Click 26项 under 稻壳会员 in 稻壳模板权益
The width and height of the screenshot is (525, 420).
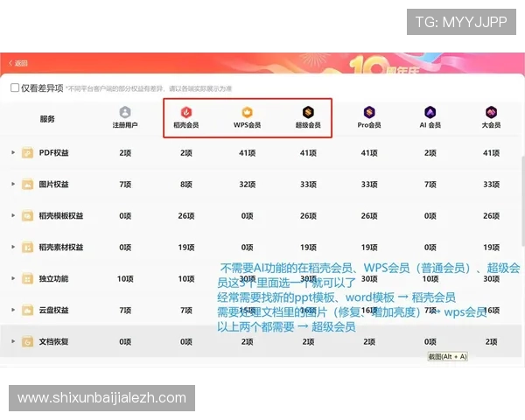click(186, 216)
